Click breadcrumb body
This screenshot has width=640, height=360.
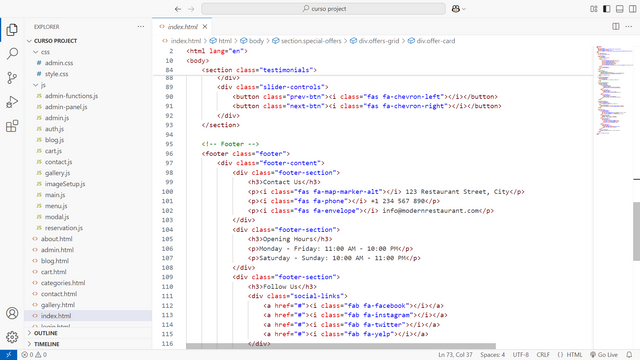click(256, 41)
